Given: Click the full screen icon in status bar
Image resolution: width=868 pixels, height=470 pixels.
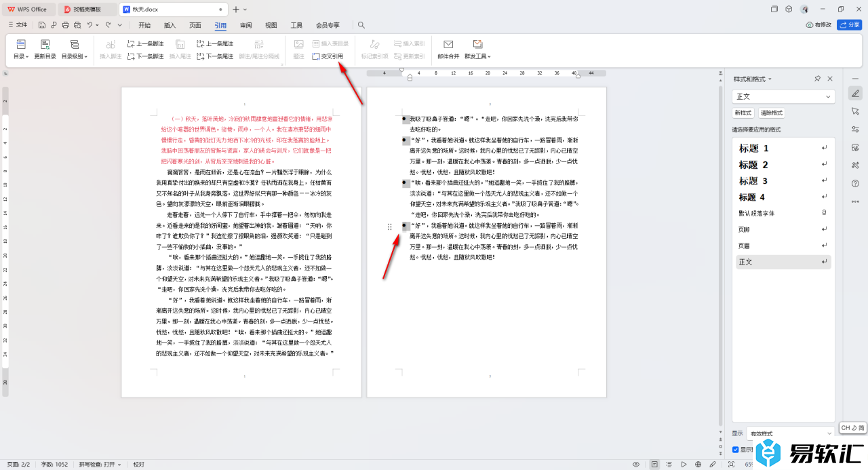Looking at the screenshot, I should [730, 465].
